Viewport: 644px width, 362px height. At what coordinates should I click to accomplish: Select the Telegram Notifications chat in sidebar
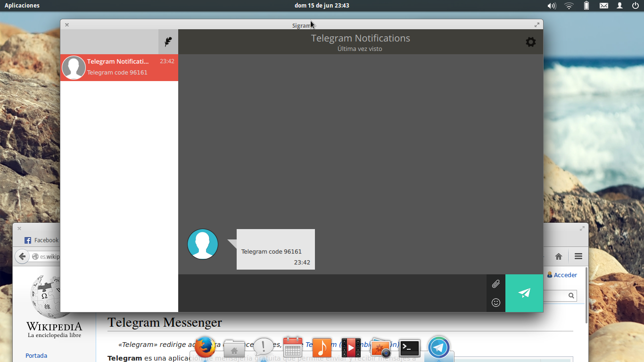coord(119,67)
